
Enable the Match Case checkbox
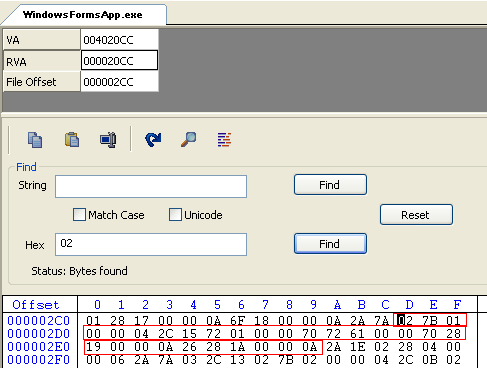pyautogui.click(x=79, y=215)
